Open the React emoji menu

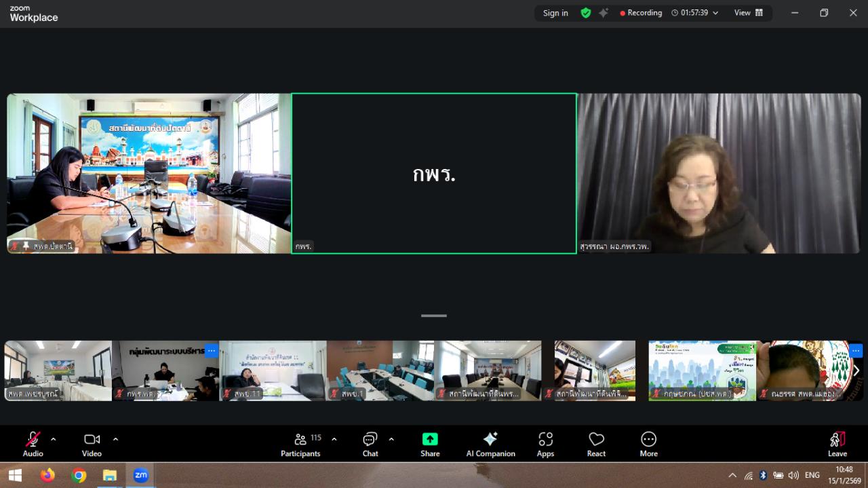tap(596, 445)
